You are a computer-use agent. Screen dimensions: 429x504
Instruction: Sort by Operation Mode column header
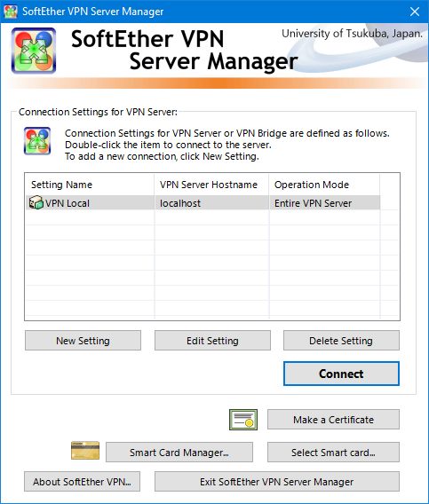(324, 185)
